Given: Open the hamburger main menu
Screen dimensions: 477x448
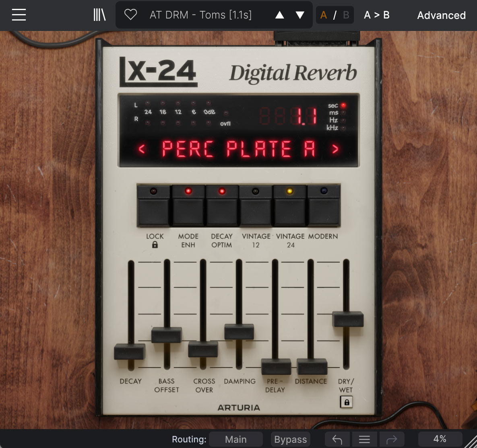Looking at the screenshot, I should coord(19,15).
